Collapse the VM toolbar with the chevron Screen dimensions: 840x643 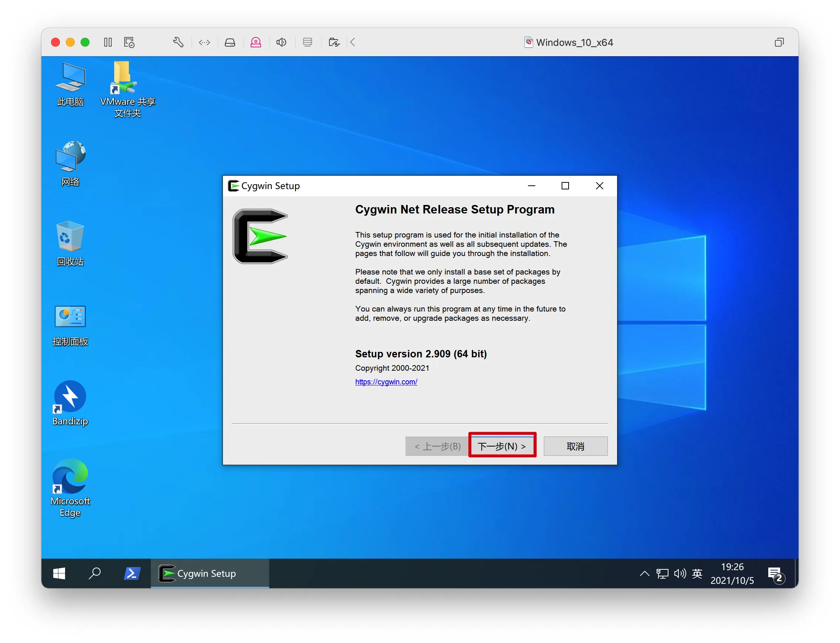tap(353, 42)
